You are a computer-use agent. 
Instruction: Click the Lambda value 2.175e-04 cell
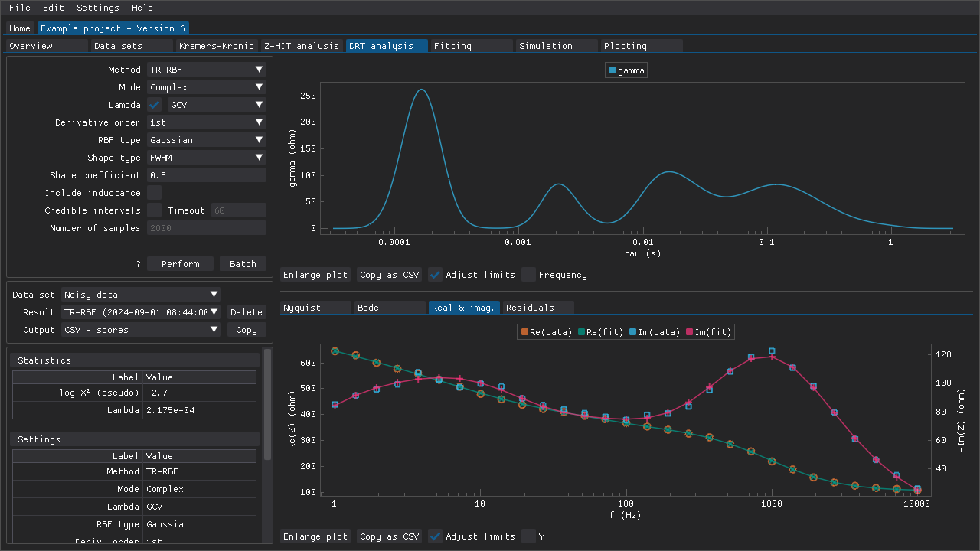point(199,411)
